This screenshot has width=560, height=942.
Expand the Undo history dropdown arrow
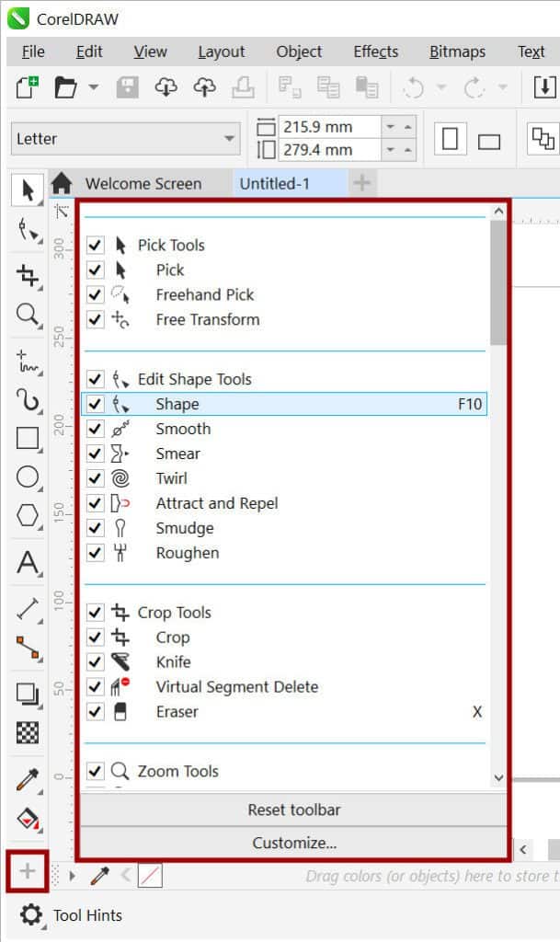(441, 88)
